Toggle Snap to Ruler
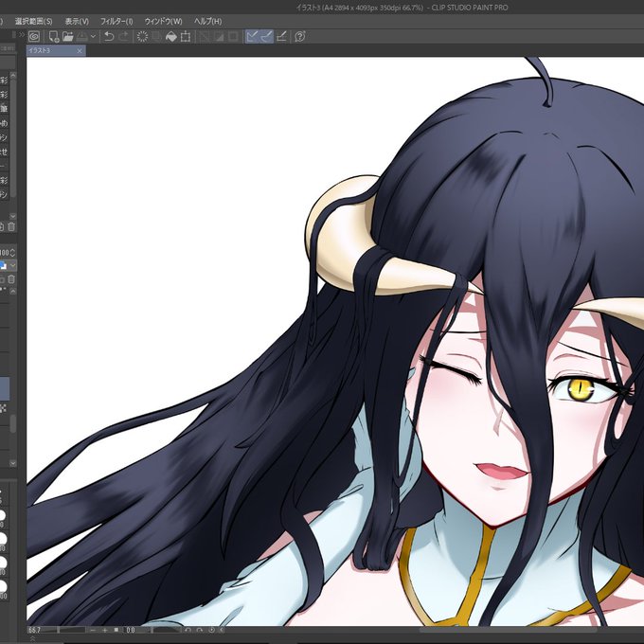The height and width of the screenshot is (644, 644). point(252,37)
